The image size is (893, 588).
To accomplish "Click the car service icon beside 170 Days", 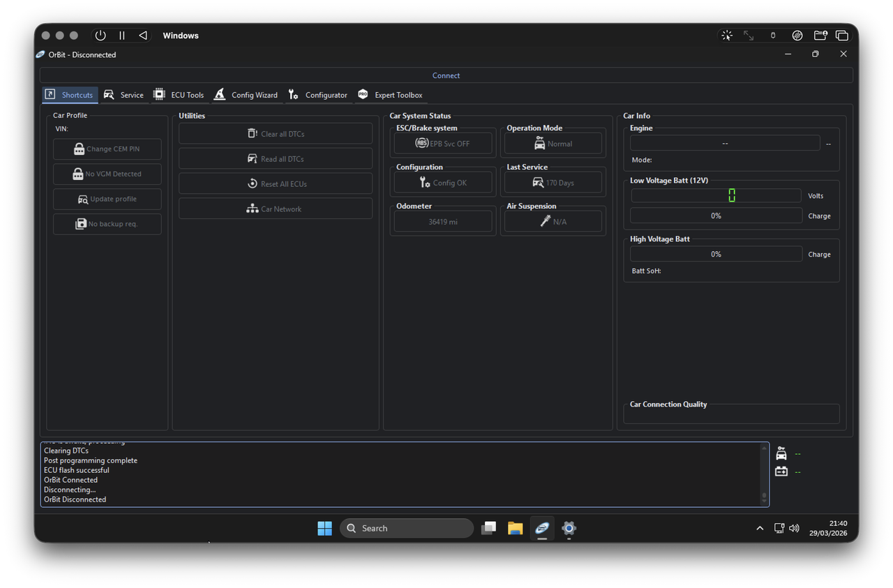I will (538, 183).
